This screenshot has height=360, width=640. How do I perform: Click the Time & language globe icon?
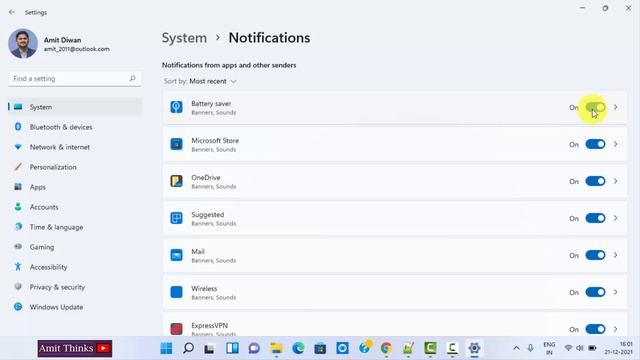point(18,227)
